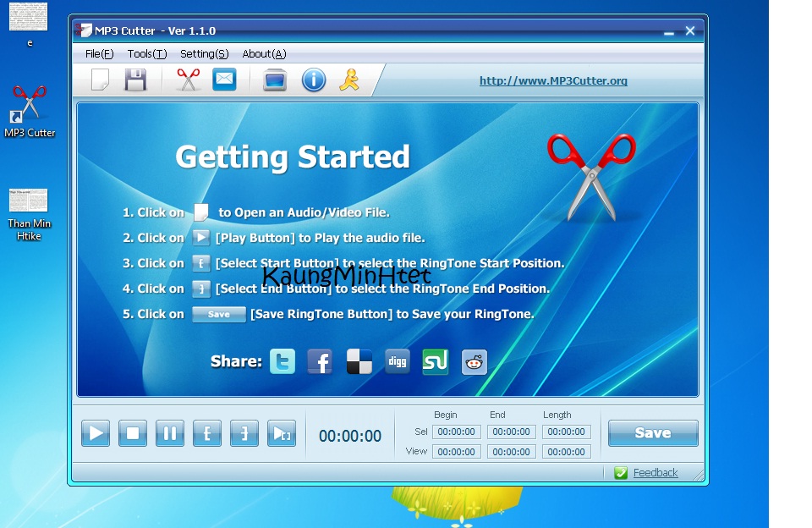Share on Twitter via bird icon
Viewport: 812px width, 528px height.
pyautogui.click(x=283, y=361)
